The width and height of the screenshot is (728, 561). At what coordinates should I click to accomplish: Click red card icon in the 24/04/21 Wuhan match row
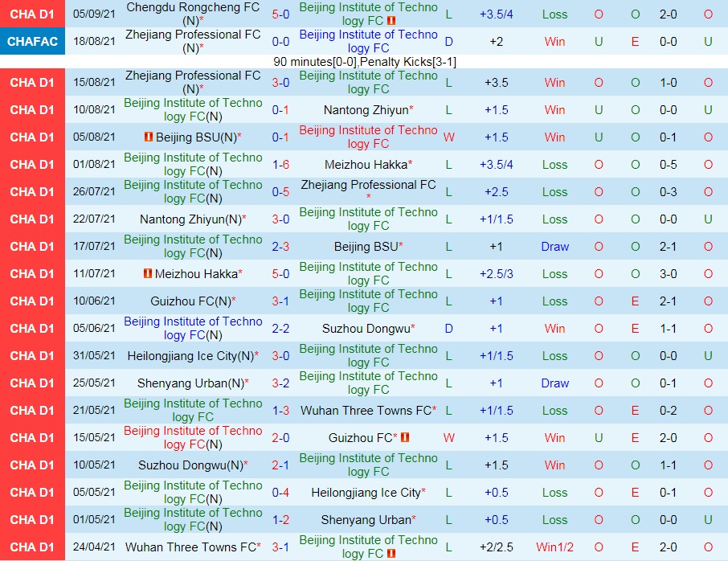point(391,554)
